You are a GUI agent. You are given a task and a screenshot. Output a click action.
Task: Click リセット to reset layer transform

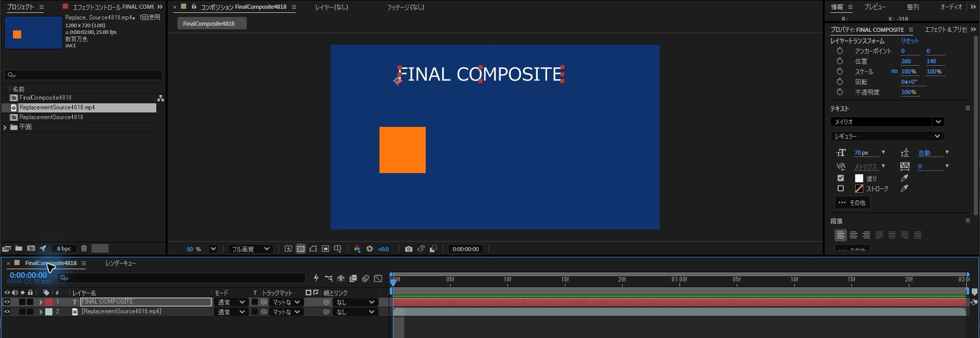910,41
